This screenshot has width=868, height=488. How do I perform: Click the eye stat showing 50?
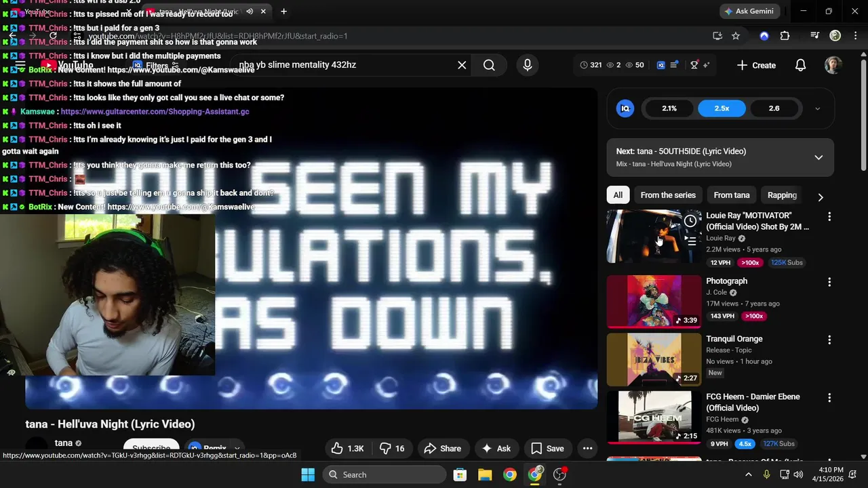point(634,65)
